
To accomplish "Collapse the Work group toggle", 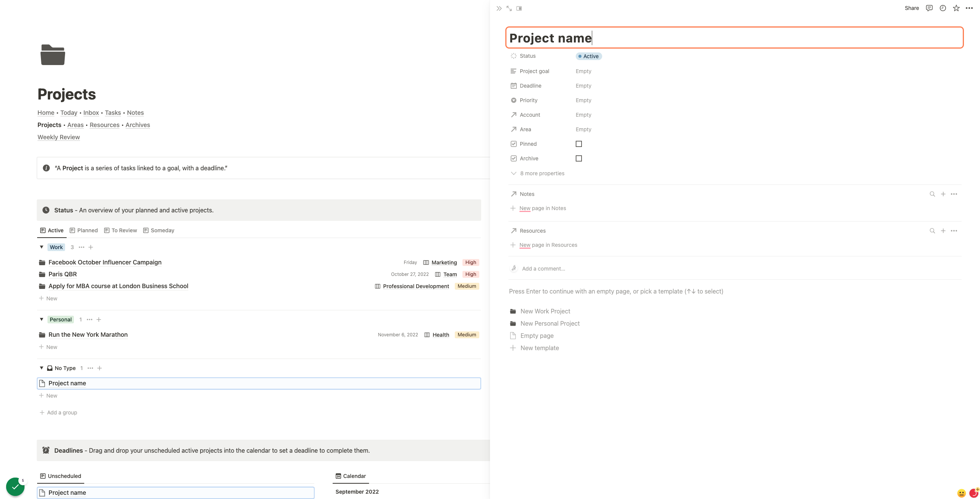I will point(42,247).
